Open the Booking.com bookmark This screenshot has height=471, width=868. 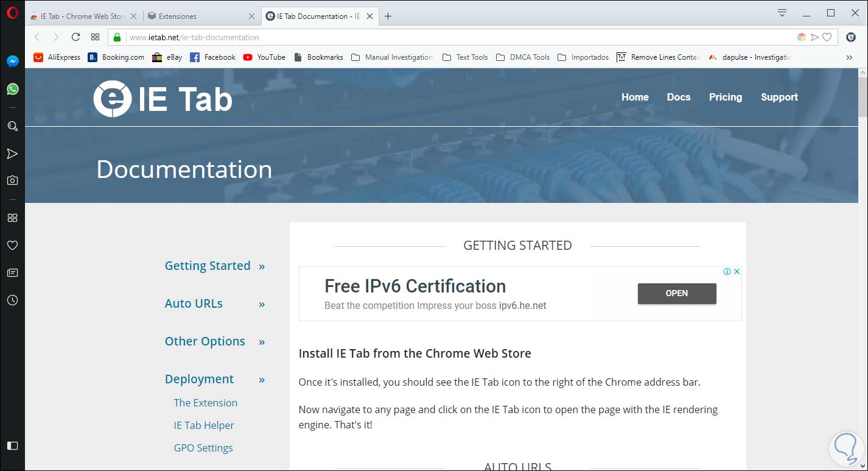[116, 57]
